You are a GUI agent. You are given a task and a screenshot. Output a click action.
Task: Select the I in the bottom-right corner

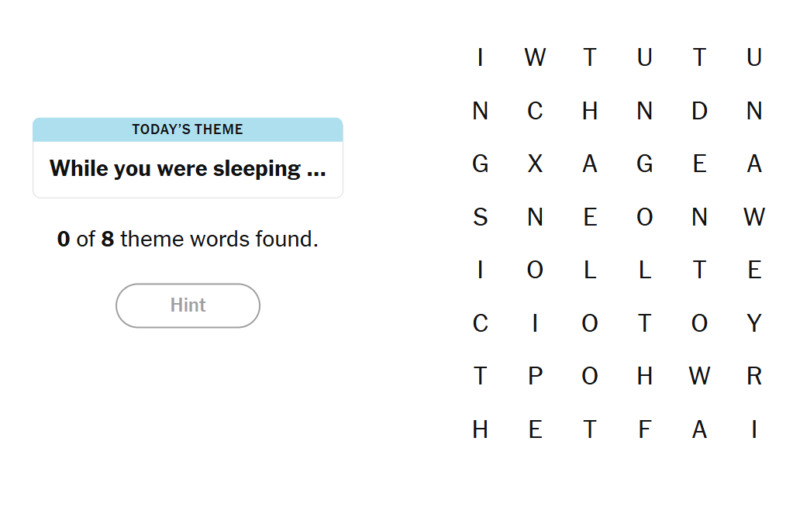point(754,430)
